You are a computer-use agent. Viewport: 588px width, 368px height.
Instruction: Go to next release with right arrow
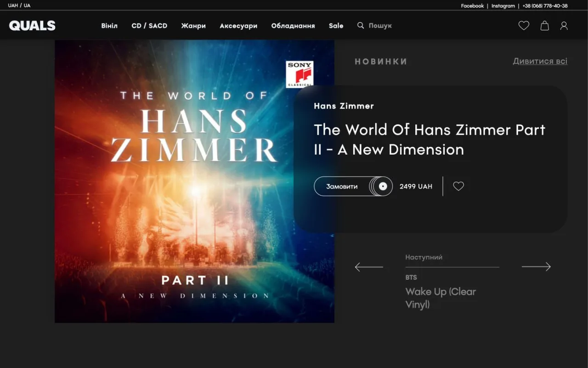[536, 267]
